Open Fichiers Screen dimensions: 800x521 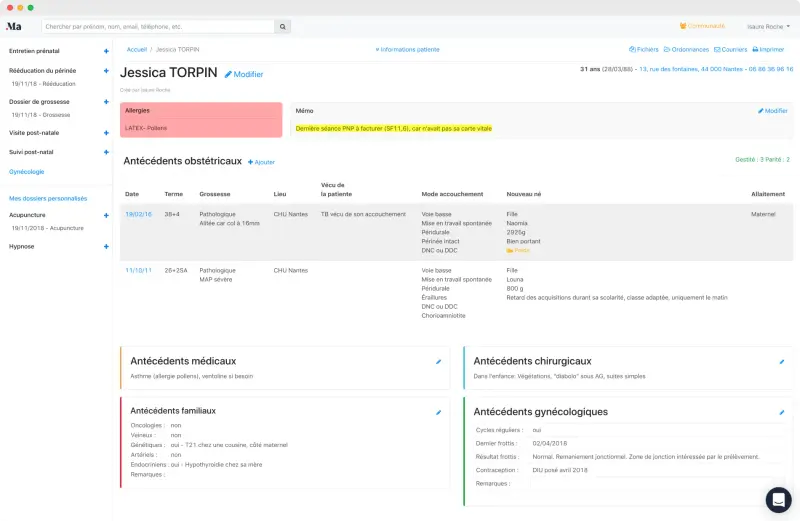pos(644,49)
